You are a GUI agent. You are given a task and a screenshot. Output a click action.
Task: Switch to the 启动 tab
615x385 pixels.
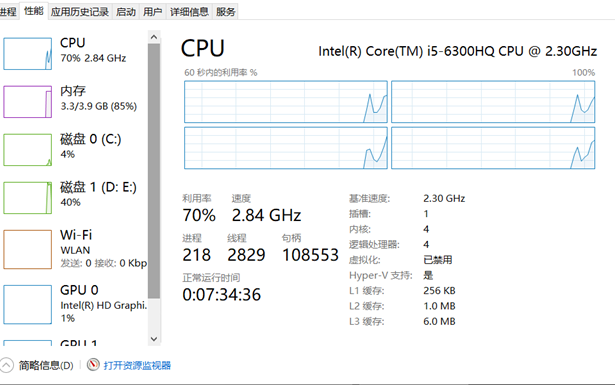[x=126, y=12]
